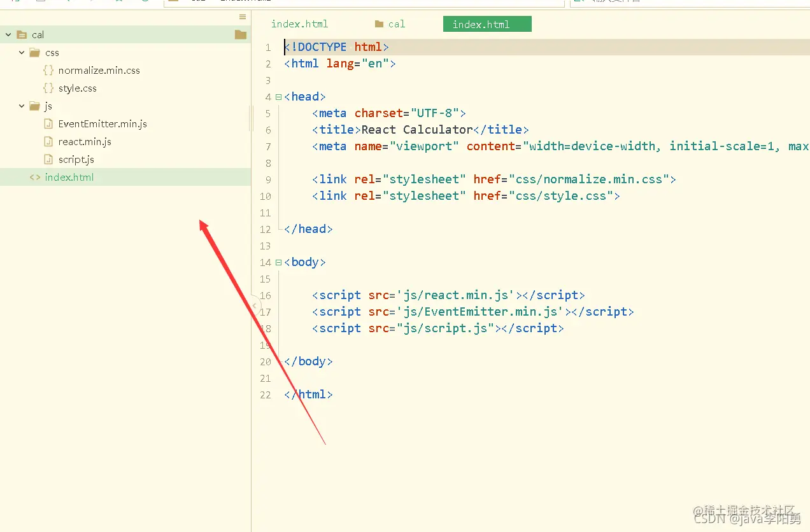This screenshot has width=810, height=532.
Task: Click the closing html tag on line 22
Action: (309, 395)
